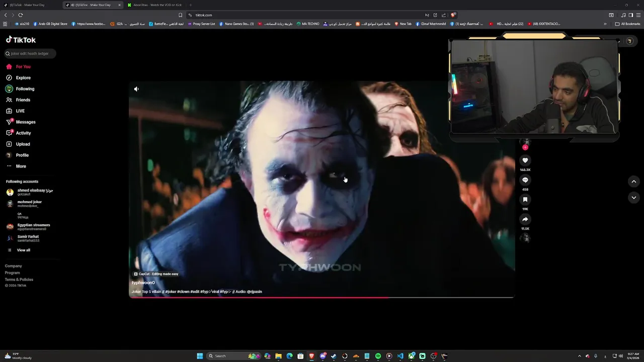Show the hidden bookmarks overflow chevron
Image resolution: width=644 pixels, height=362 pixels.
point(605,24)
